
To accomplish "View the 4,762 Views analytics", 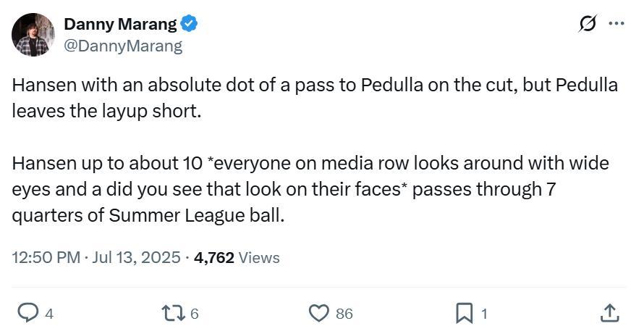I will pos(237,257).
